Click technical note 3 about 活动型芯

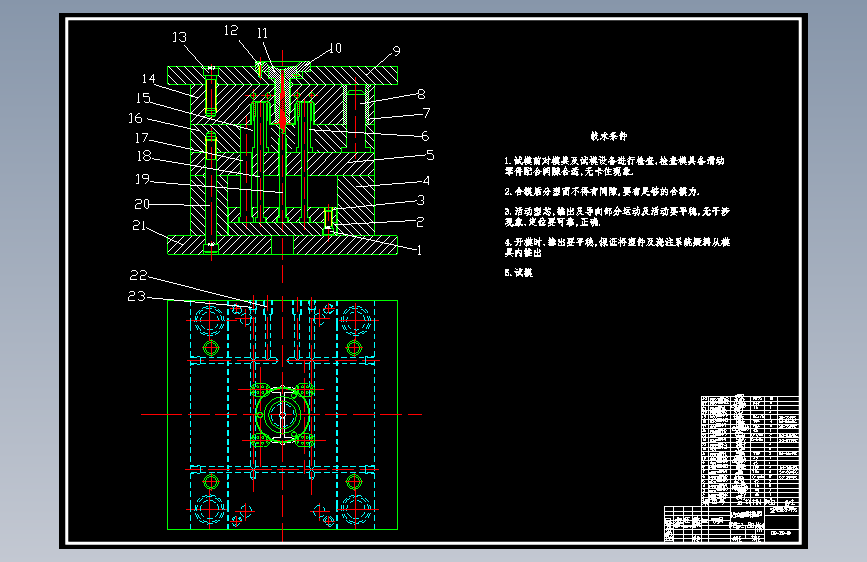coord(617,217)
